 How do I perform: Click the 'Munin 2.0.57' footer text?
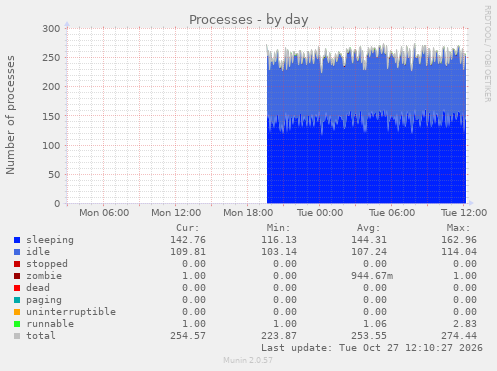click(x=248, y=360)
